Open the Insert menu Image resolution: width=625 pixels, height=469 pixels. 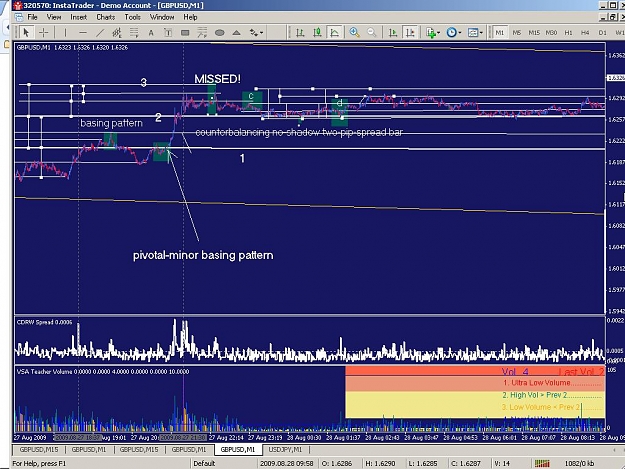tap(79, 17)
